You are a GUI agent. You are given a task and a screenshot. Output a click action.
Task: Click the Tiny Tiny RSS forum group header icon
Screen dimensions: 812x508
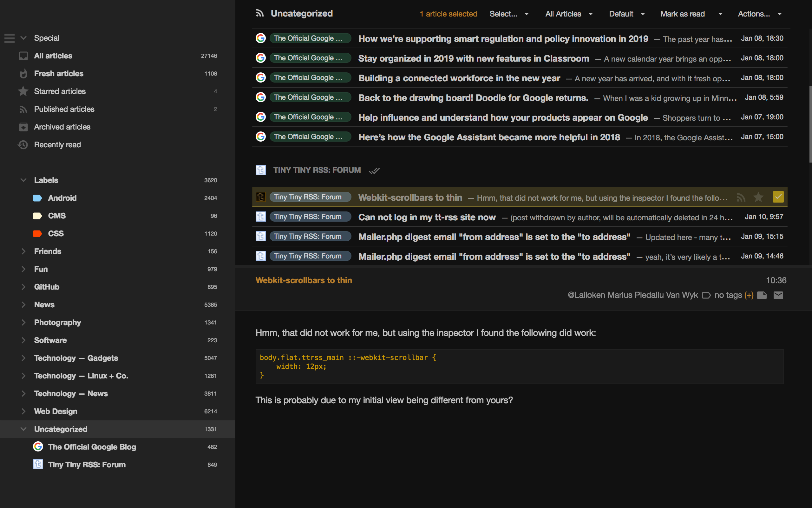(261, 170)
